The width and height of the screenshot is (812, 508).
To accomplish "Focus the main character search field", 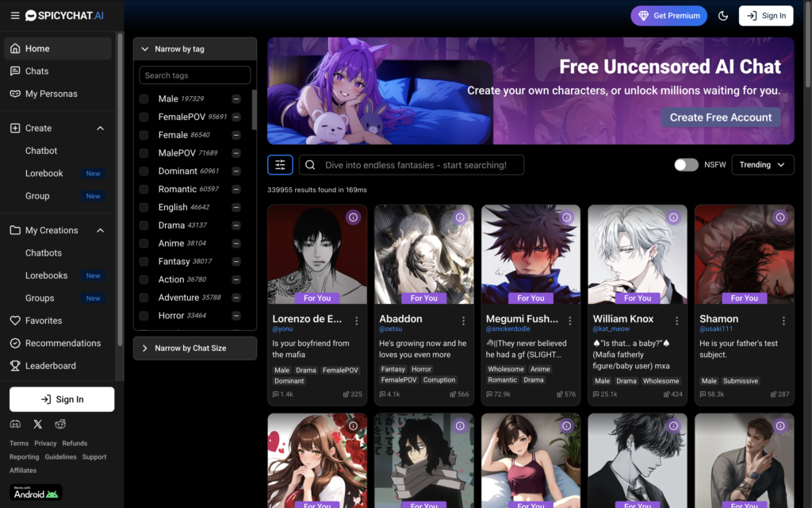I will tap(412, 165).
